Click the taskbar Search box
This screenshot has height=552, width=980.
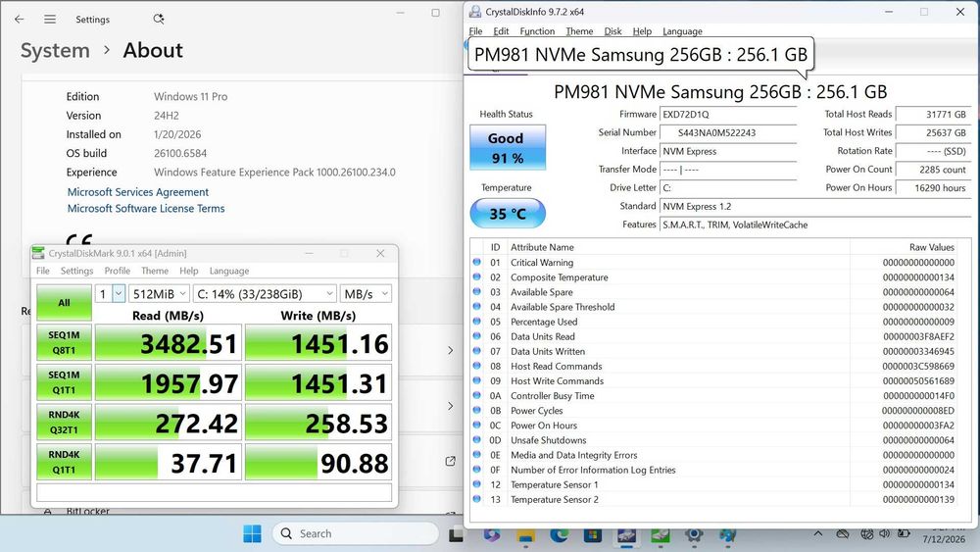pos(356,534)
